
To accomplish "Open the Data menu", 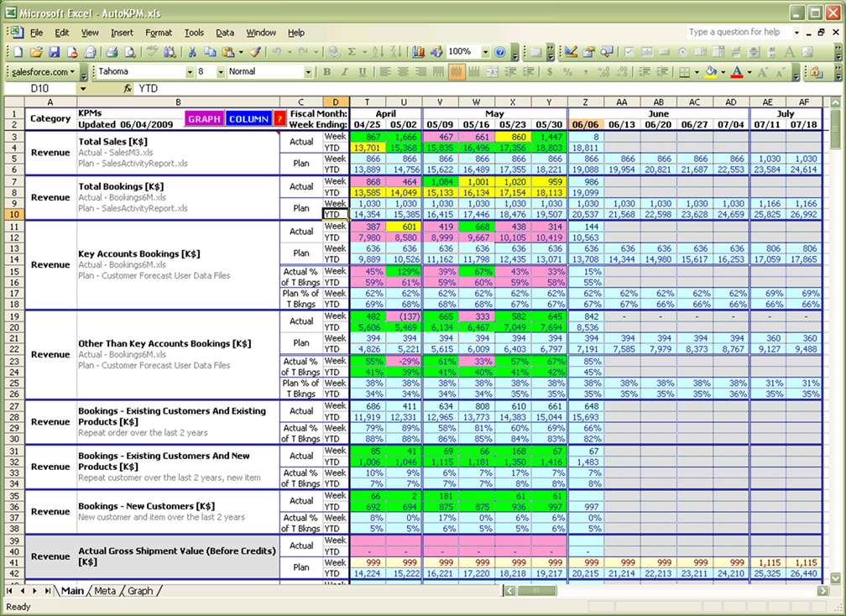I will (225, 33).
